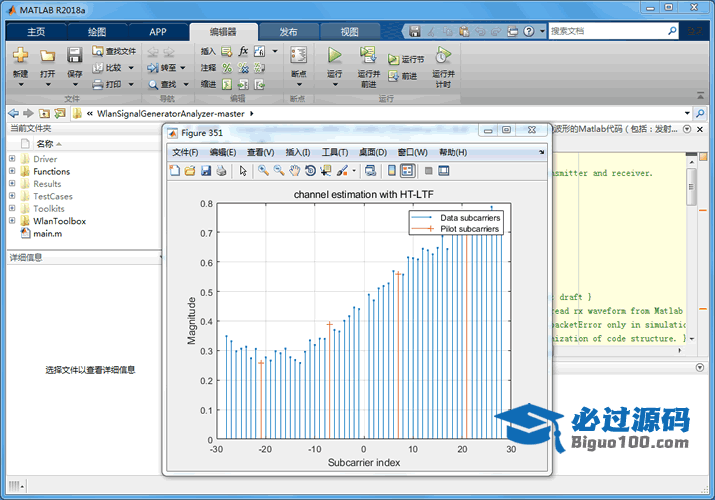715x500 pixels.
Task: Expand the Results folder tree node
Action: point(12,183)
